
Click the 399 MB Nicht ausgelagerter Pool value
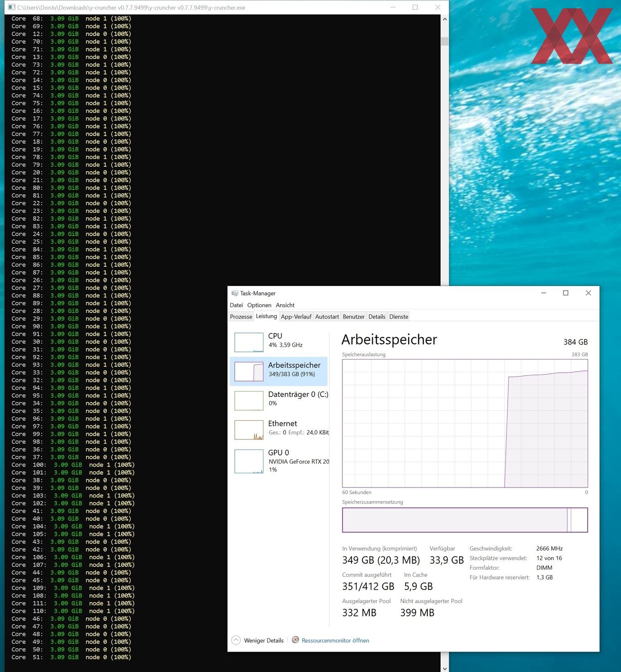click(x=417, y=613)
